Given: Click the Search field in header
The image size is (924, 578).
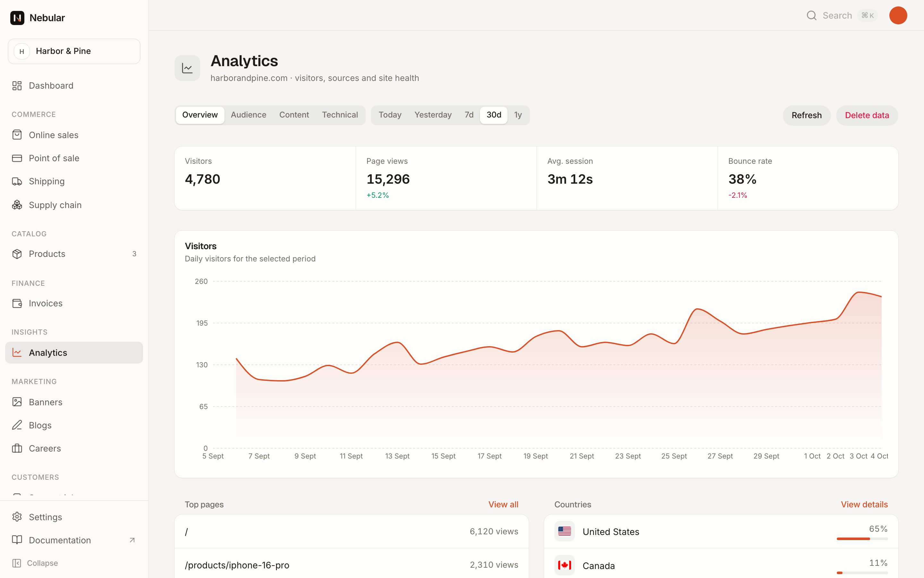Looking at the screenshot, I should 842,15.
